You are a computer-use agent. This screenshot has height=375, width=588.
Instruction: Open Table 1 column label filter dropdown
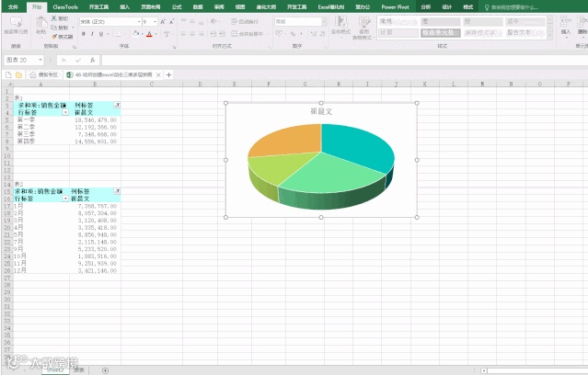point(117,106)
